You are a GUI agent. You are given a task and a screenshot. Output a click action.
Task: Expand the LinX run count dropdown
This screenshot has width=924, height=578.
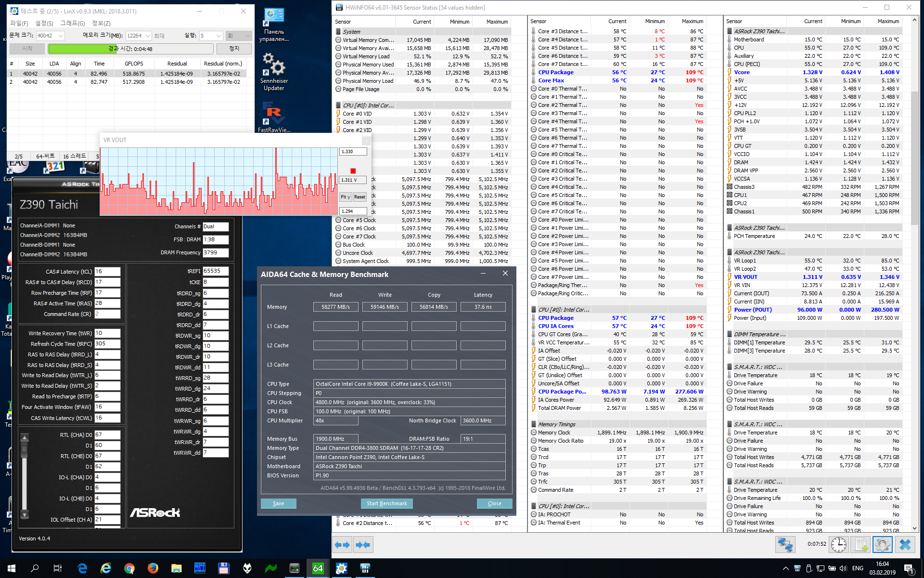(218, 36)
